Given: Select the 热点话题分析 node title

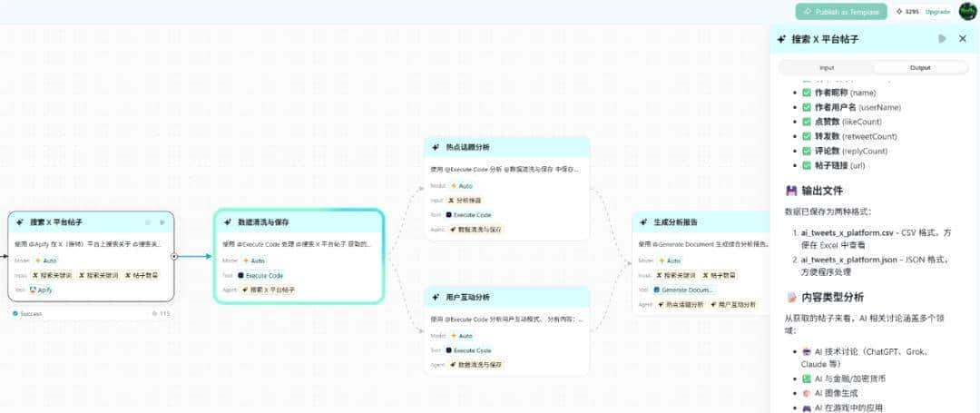Looking at the screenshot, I should pyautogui.click(x=467, y=147).
